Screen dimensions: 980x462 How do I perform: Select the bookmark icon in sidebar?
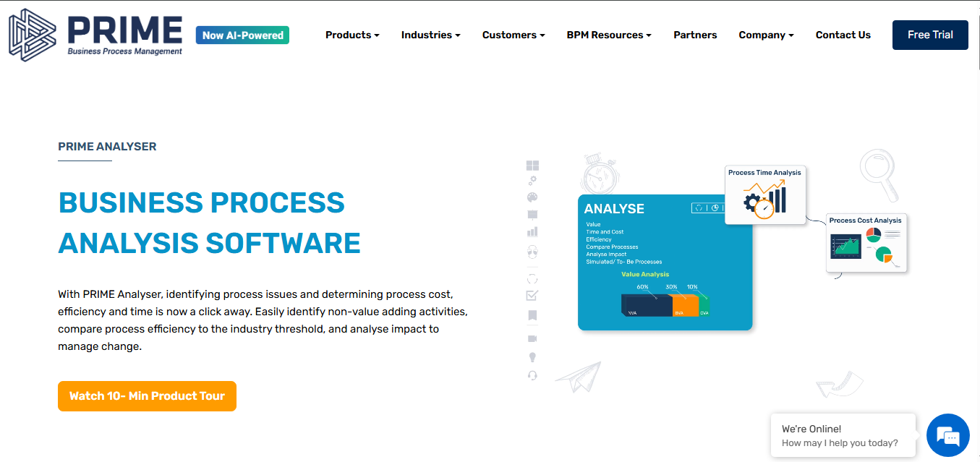[532, 315]
